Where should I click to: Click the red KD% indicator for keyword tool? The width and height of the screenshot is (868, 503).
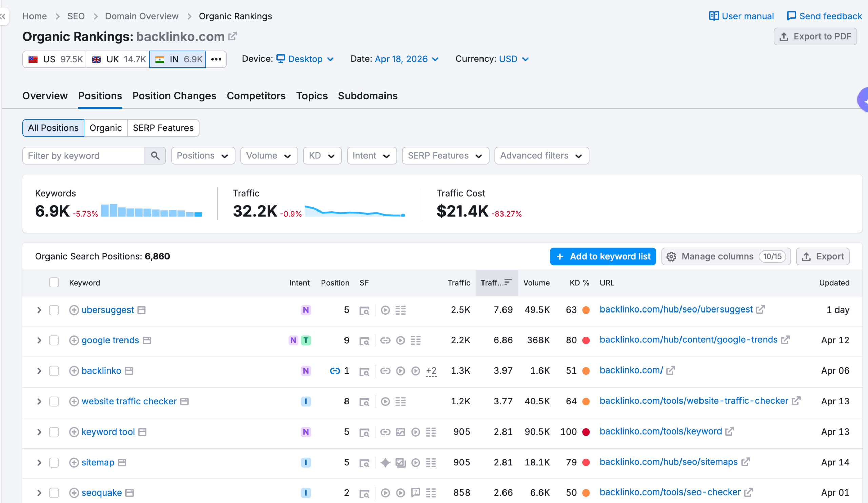(586, 432)
